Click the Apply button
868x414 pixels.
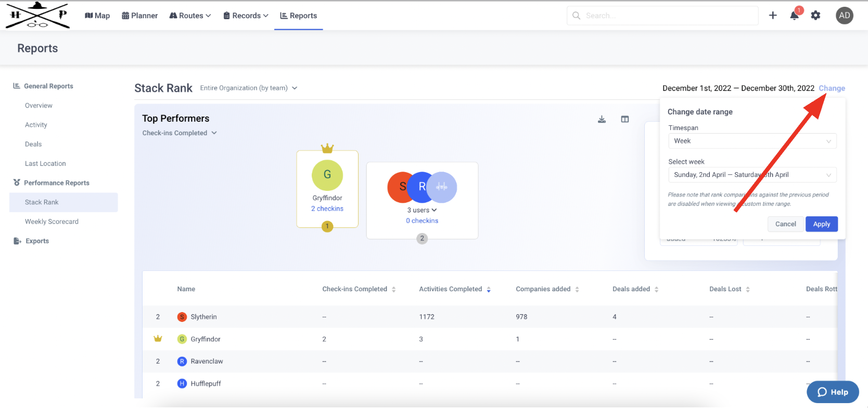[x=822, y=224]
